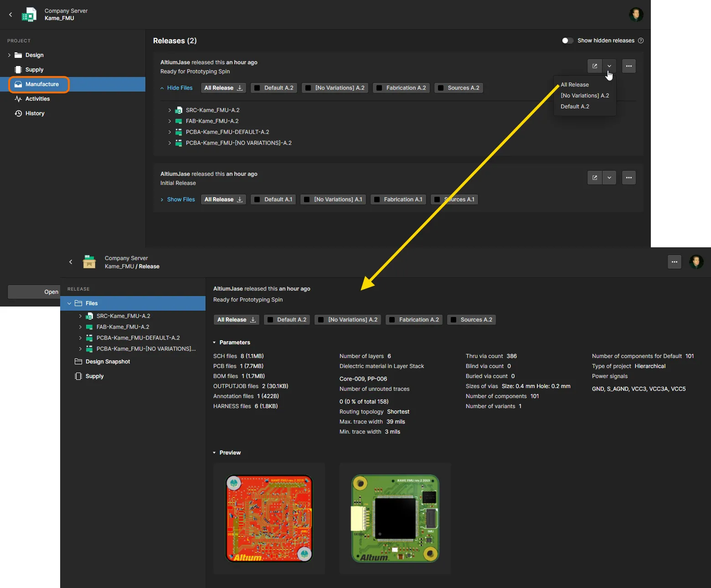Collapse the Files tree node

click(70, 303)
